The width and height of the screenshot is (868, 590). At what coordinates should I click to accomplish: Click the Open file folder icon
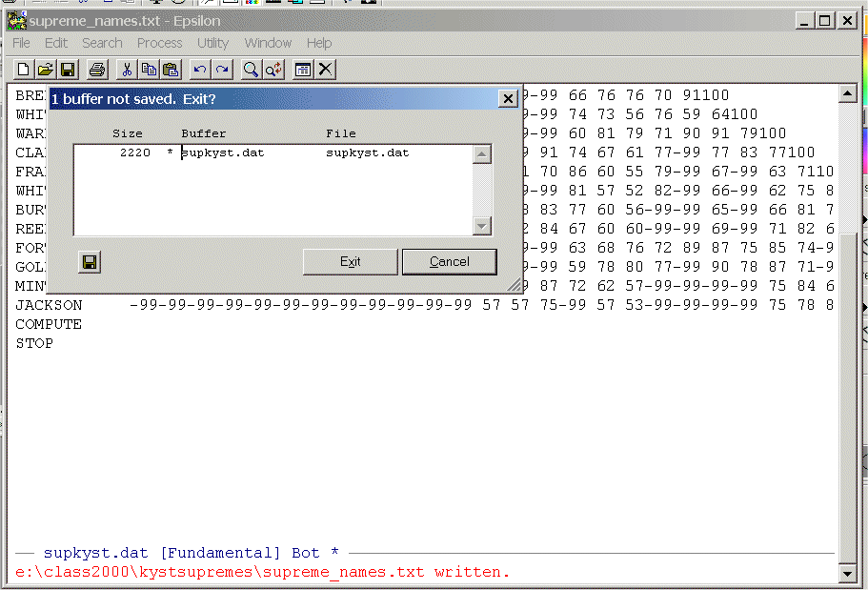(x=45, y=69)
